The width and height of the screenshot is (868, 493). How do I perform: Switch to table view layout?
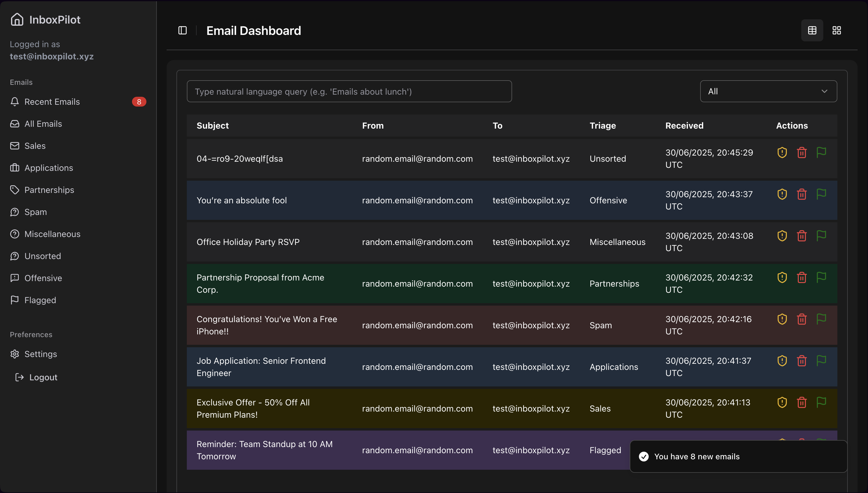point(812,31)
